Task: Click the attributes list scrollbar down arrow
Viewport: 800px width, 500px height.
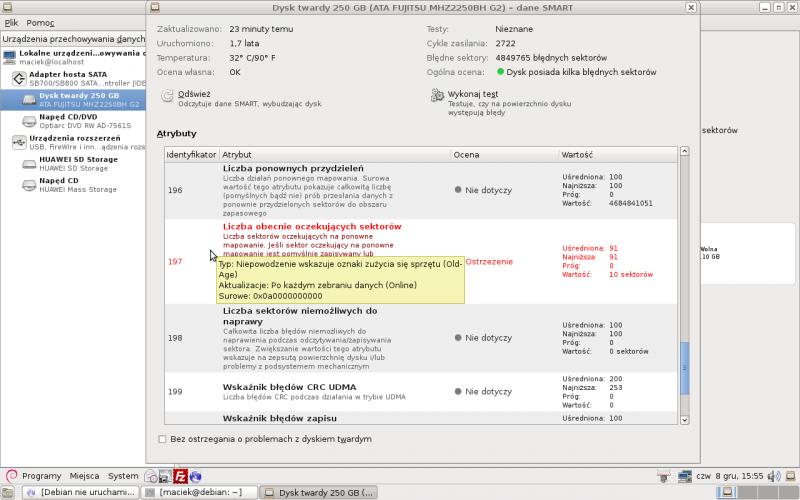Action: click(x=684, y=417)
